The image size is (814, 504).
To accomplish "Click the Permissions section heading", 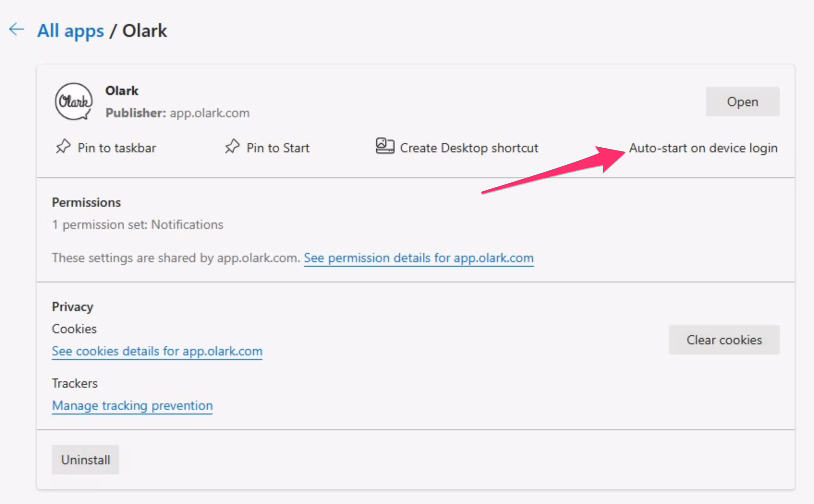I will [86, 203].
